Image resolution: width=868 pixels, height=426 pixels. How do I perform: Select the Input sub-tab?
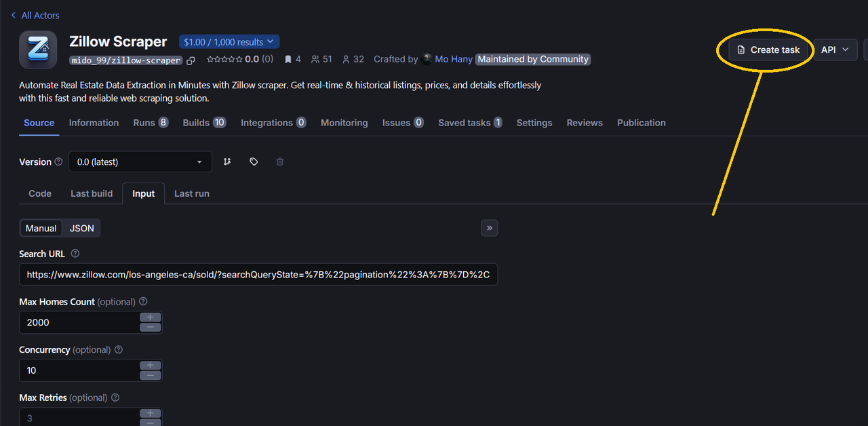pyautogui.click(x=144, y=193)
